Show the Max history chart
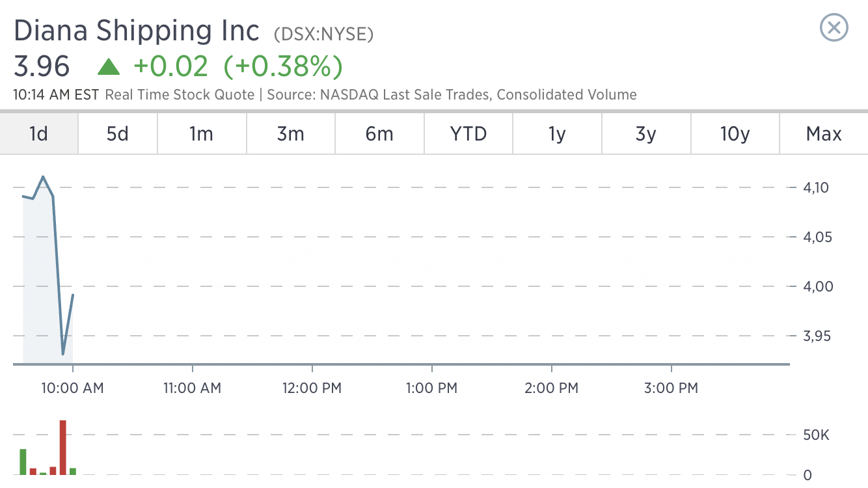The image size is (868, 488). [824, 134]
